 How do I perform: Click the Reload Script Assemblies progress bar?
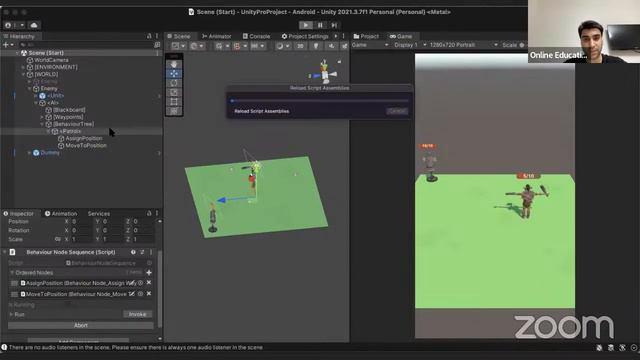(319, 100)
